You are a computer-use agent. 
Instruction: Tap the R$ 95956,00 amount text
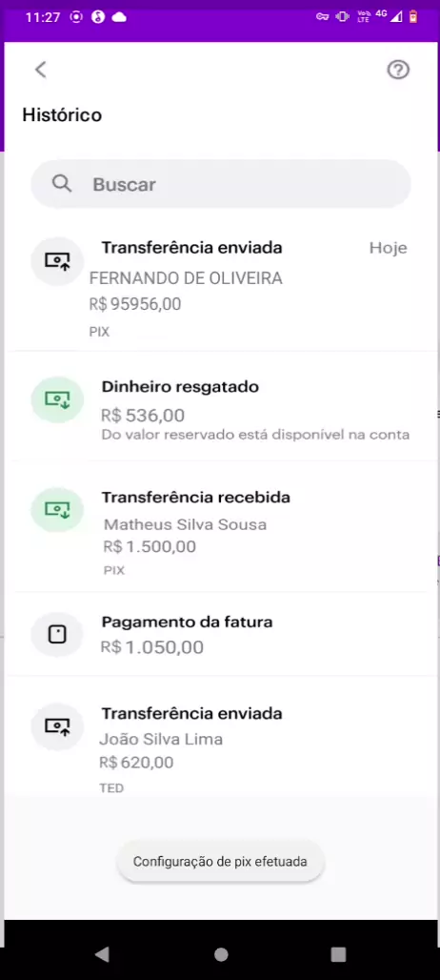pos(135,304)
